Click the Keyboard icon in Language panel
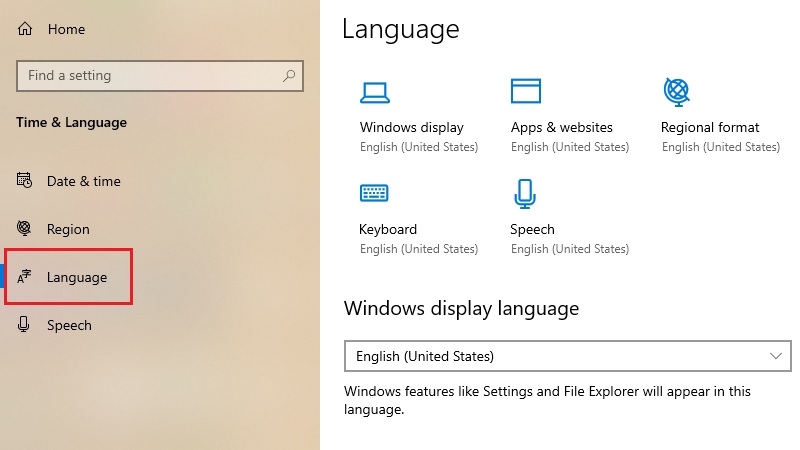This screenshot has width=800, height=450. point(374,193)
